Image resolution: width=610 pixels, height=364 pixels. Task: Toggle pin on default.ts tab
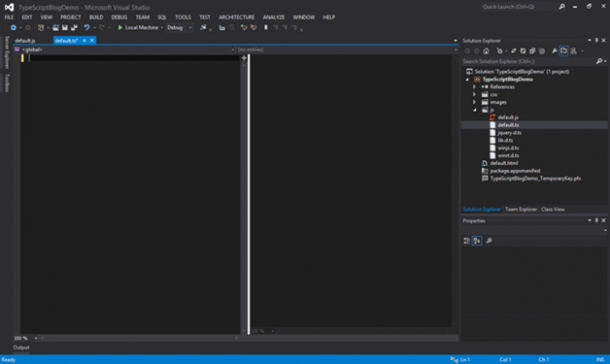coord(84,40)
